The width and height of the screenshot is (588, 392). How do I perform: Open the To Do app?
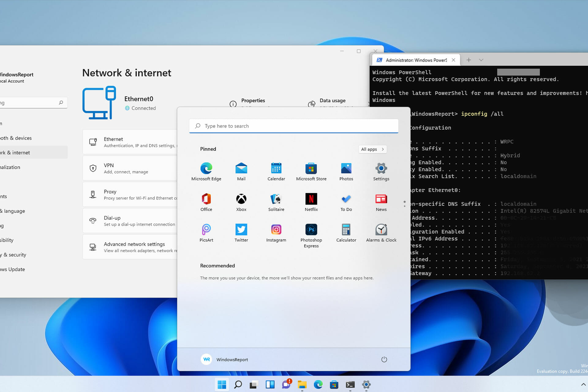pos(346,202)
